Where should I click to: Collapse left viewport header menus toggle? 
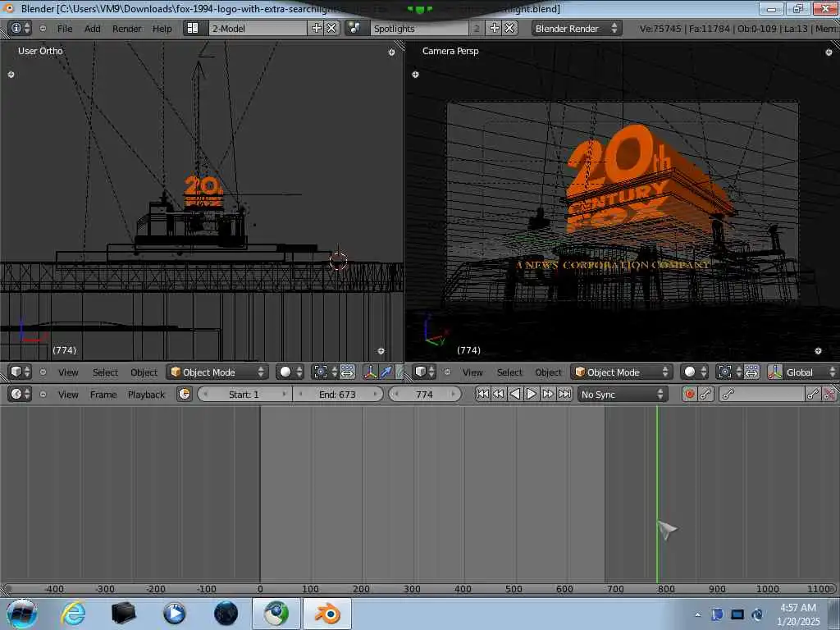coord(43,372)
